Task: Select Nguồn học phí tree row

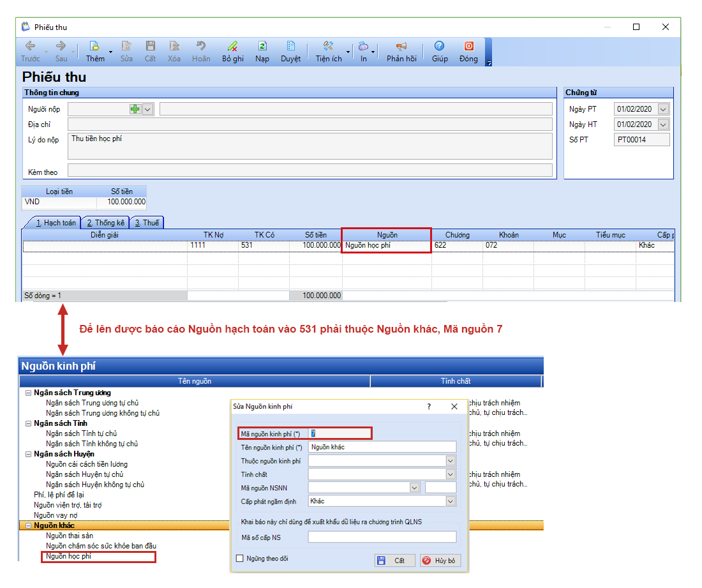Action: [68, 556]
